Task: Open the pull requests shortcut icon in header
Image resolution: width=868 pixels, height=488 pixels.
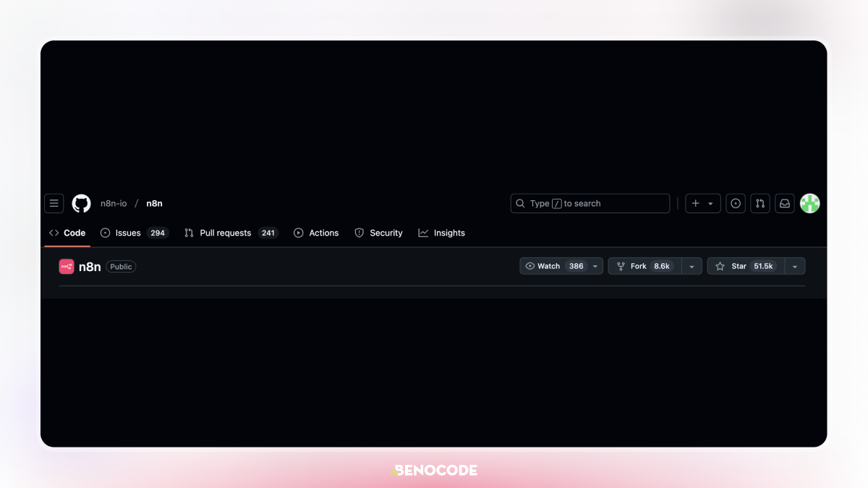Action: 760,204
